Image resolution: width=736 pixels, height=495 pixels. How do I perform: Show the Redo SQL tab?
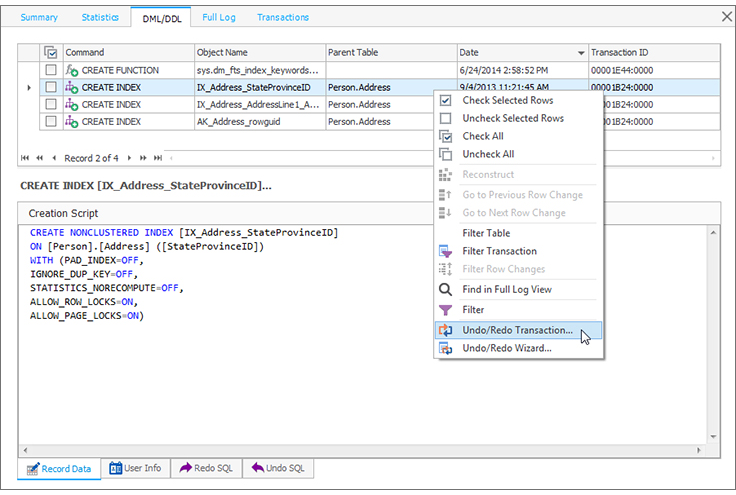coord(207,468)
